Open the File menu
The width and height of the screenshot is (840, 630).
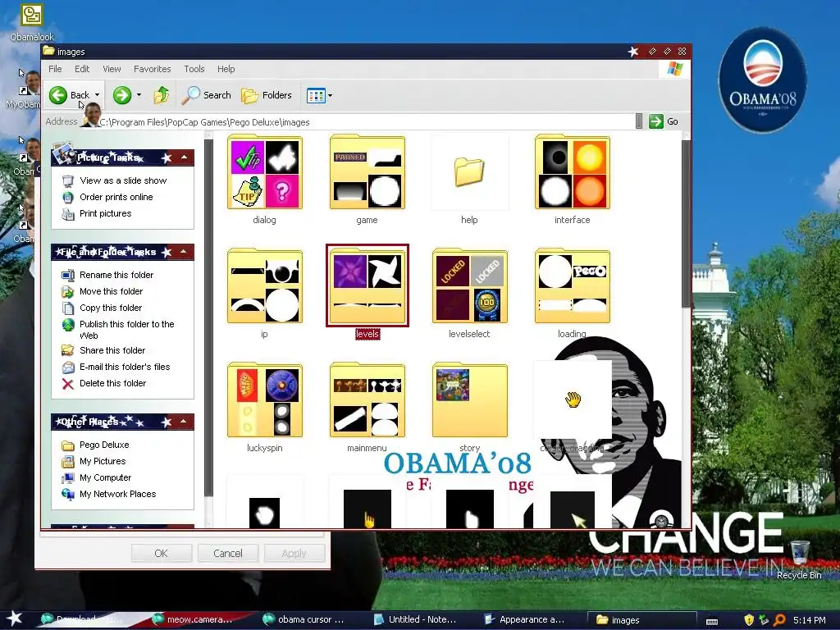click(x=55, y=69)
